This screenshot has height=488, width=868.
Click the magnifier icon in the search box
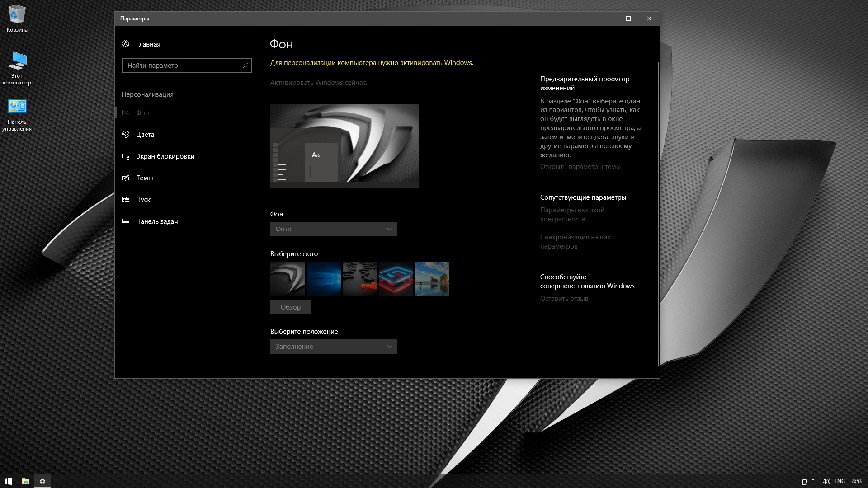tap(245, 66)
